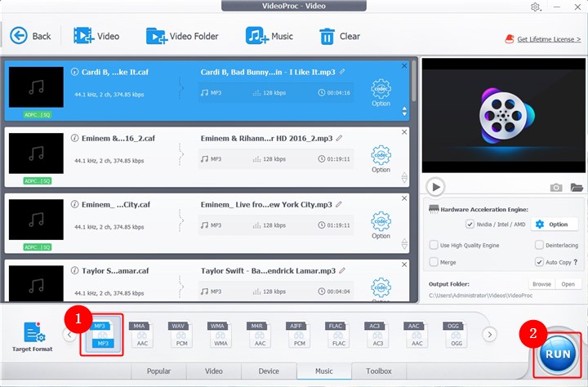
Task: Reorder Eminem_ Live track with arrows
Action: tap(404, 244)
